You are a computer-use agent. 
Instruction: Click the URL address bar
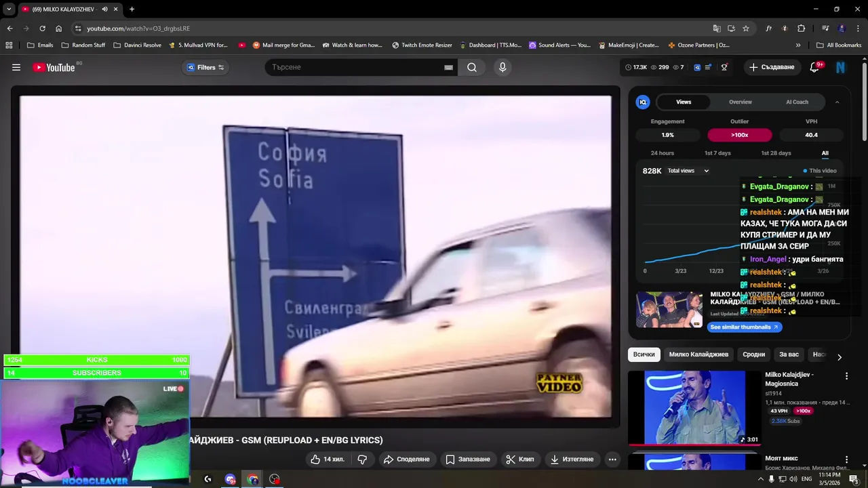[x=393, y=28]
